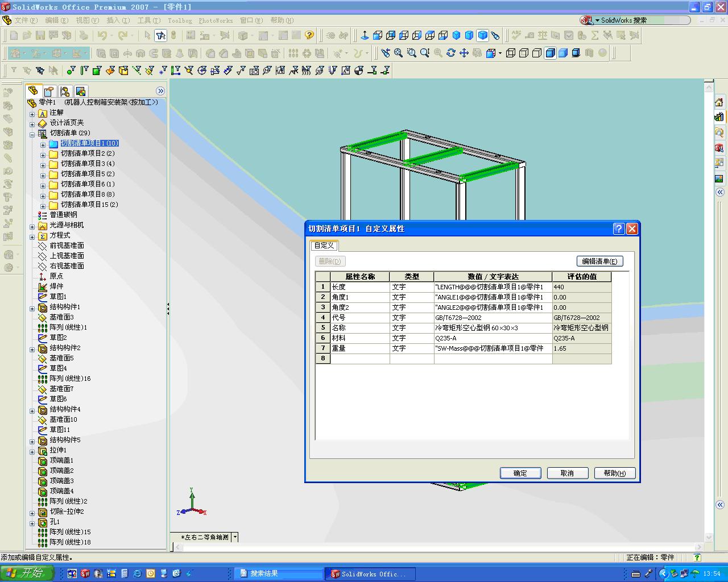
Task: Open the 视图(V) menu
Action: pyautogui.click(x=88, y=20)
